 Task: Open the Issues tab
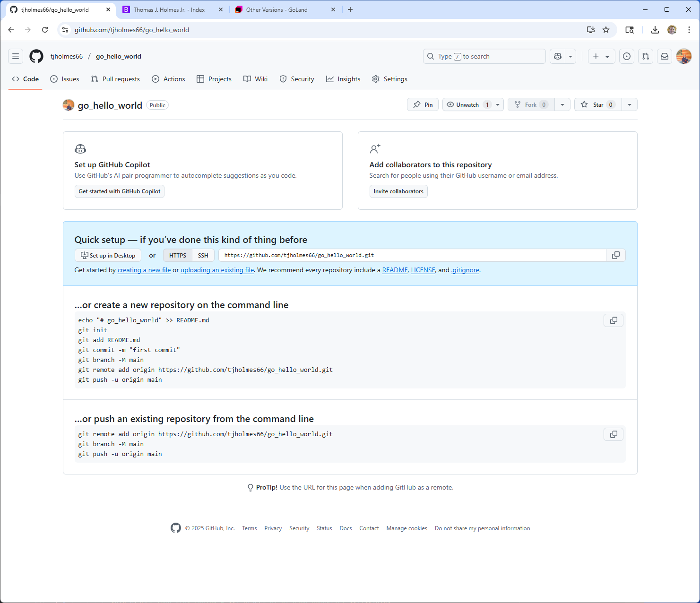click(65, 79)
